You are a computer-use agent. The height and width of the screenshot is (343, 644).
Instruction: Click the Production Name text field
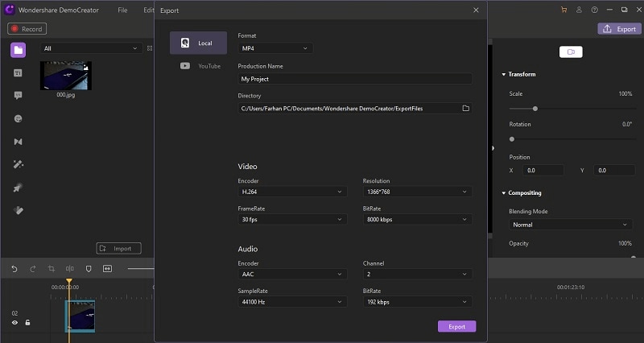(x=354, y=79)
